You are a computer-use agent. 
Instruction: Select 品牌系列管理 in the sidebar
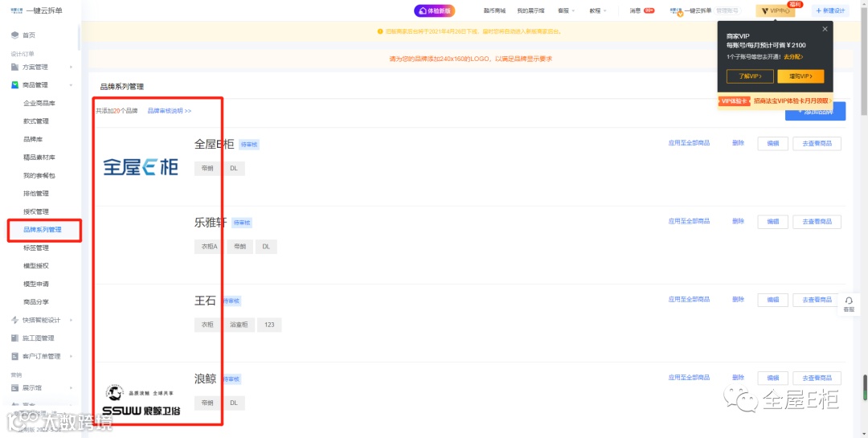(43, 230)
